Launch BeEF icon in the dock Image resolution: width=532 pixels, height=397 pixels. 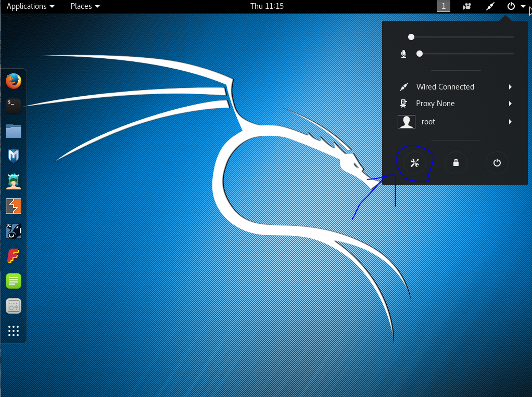click(14, 231)
